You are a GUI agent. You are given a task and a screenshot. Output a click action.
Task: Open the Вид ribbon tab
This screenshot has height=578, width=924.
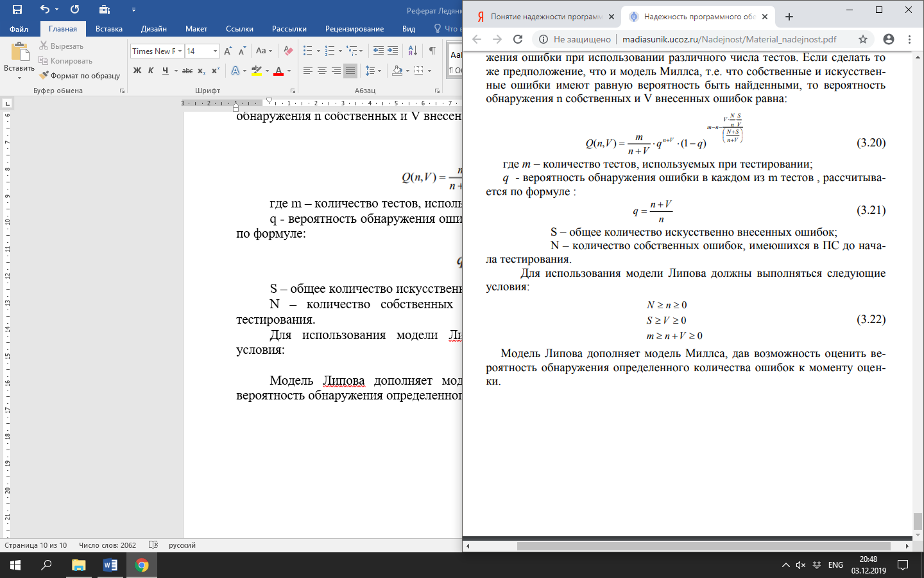coord(409,29)
